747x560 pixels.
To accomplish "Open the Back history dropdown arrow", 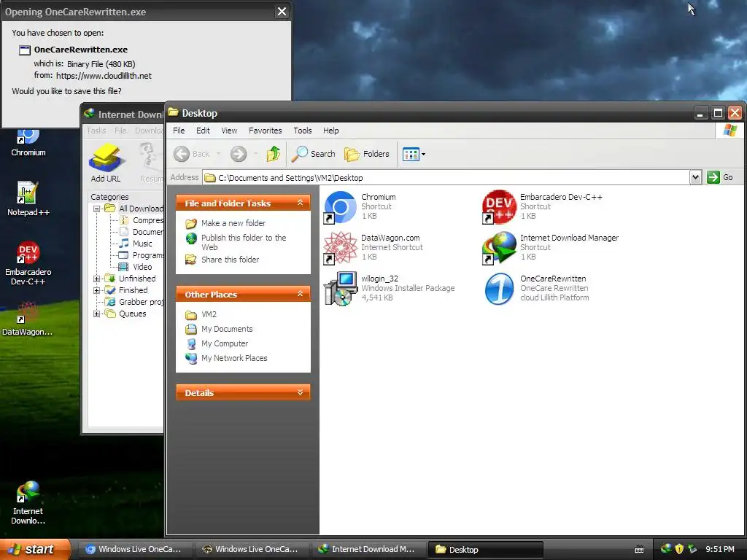I will click(x=219, y=154).
